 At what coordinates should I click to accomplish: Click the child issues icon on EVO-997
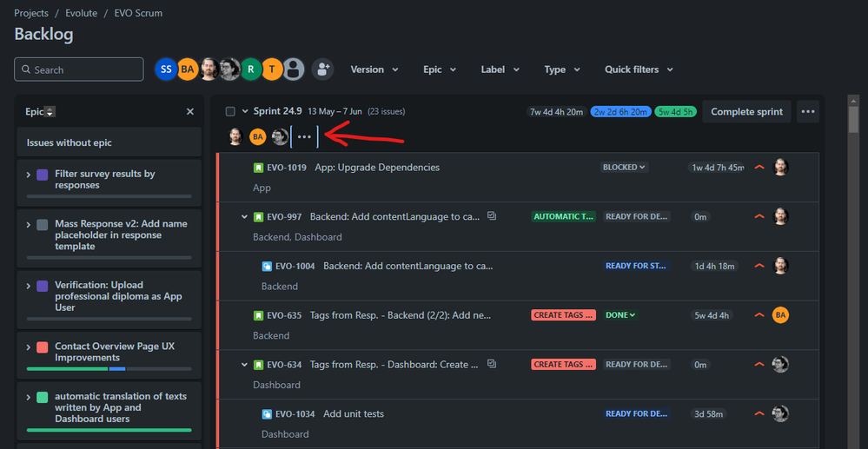click(x=492, y=215)
